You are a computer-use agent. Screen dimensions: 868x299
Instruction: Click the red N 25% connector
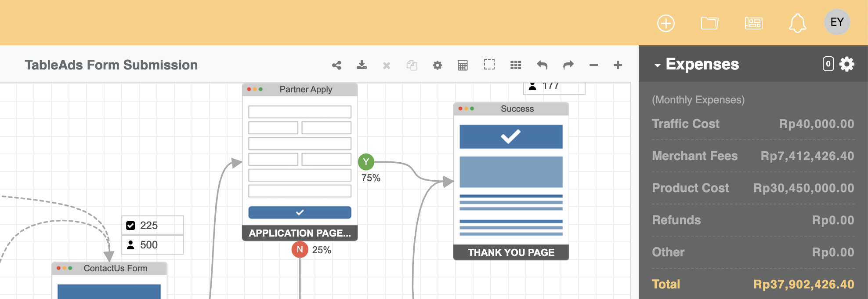300,249
